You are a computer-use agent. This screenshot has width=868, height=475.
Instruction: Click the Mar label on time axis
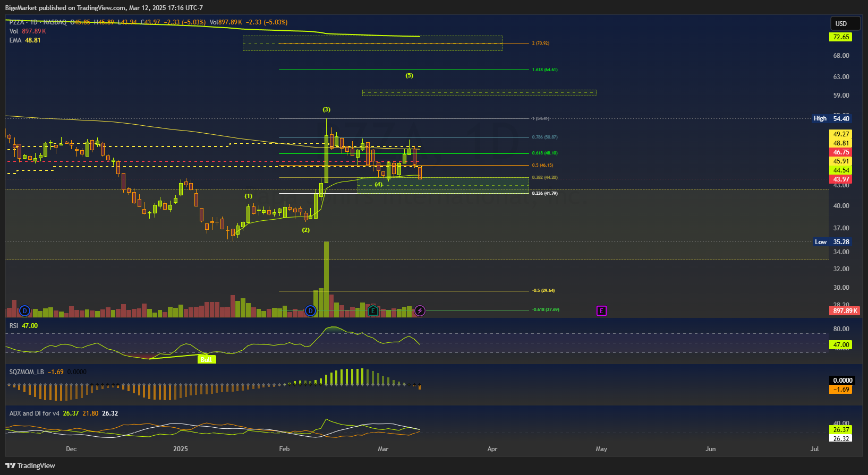[x=383, y=449]
